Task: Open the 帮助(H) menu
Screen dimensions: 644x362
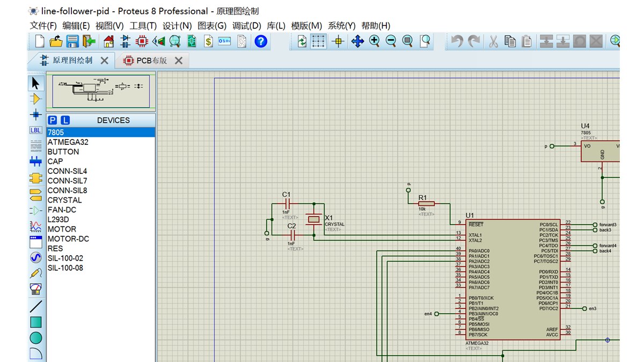Action: click(376, 26)
